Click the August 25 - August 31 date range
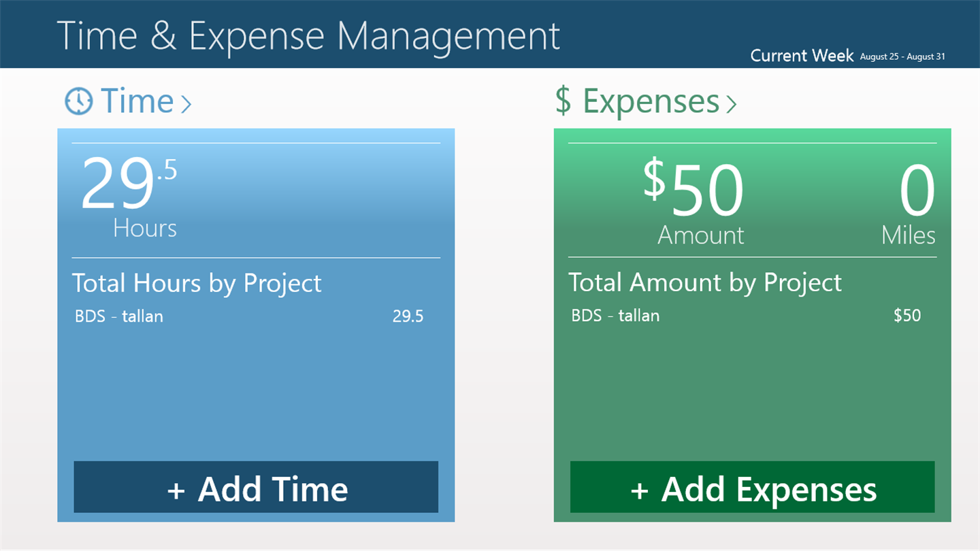Viewport: 980px width, 551px height. point(902,57)
